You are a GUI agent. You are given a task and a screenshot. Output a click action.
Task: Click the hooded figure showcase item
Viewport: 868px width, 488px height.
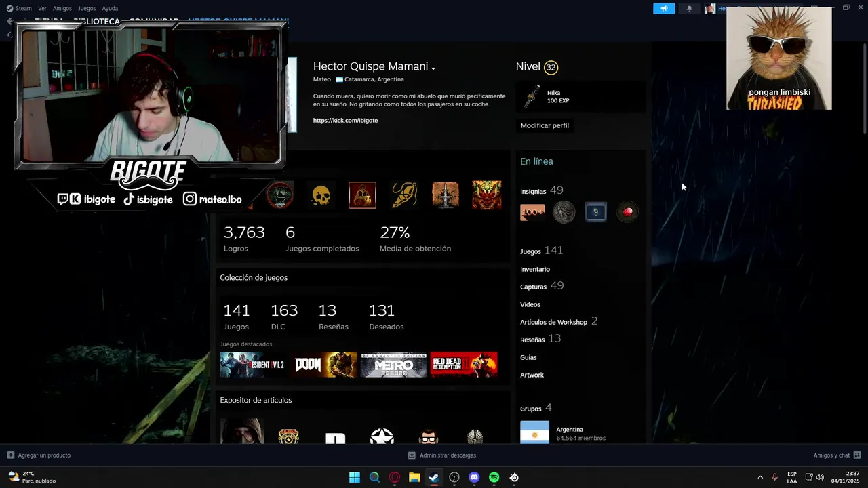pos(241,431)
